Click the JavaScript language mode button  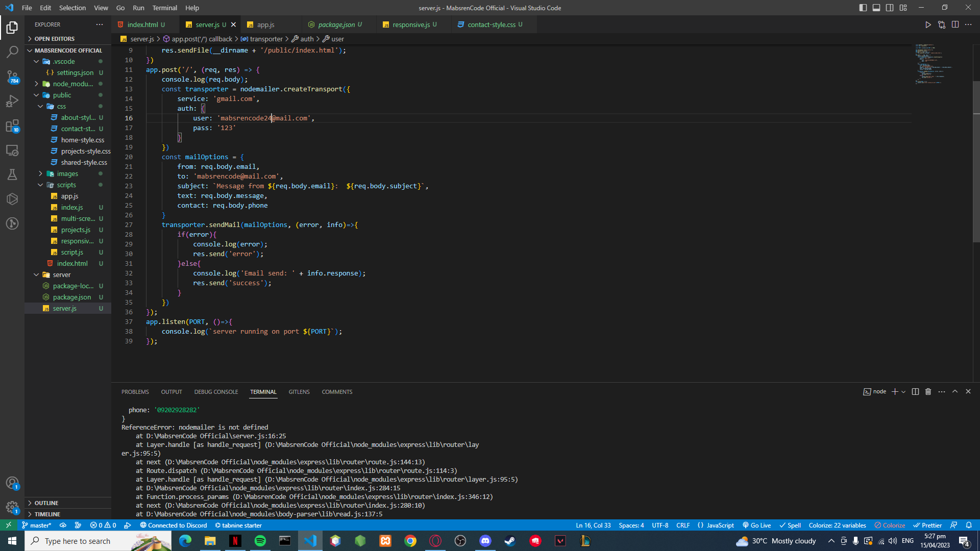[x=716, y=525]
